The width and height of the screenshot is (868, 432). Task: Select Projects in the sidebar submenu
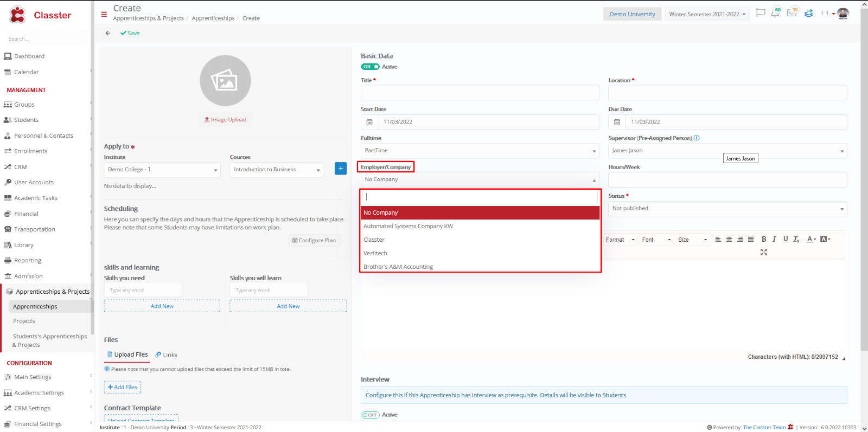point(24,321)
